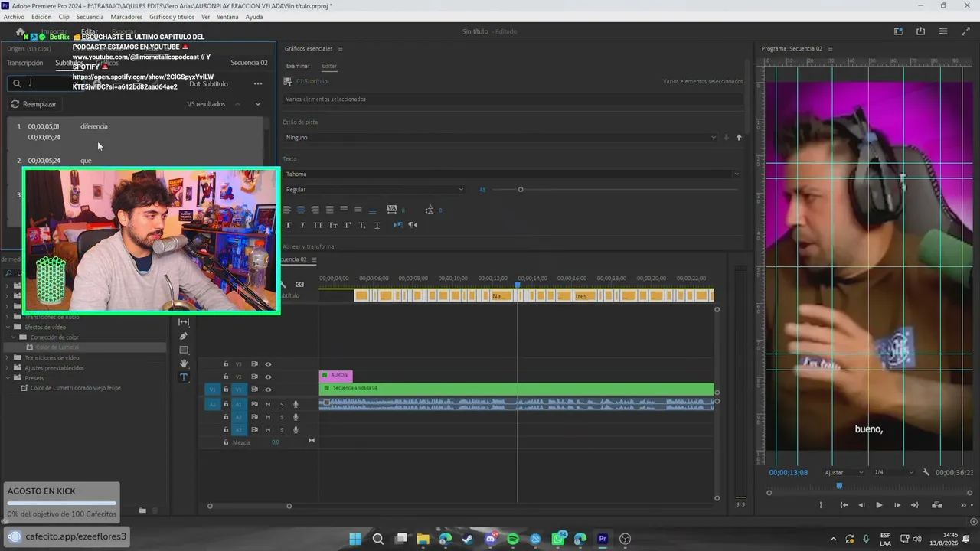
Task: Select the Pen tool
Action: (184, 336)
